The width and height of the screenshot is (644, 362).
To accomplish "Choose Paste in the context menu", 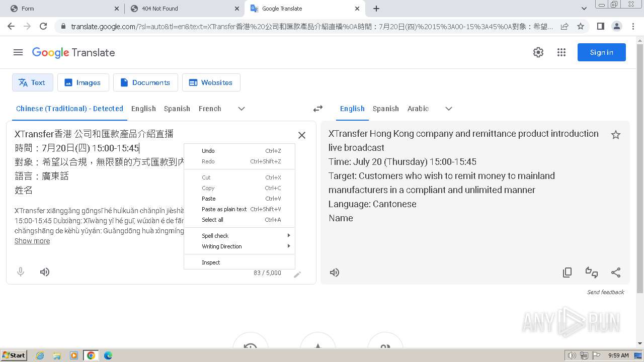I will point(239,199).
